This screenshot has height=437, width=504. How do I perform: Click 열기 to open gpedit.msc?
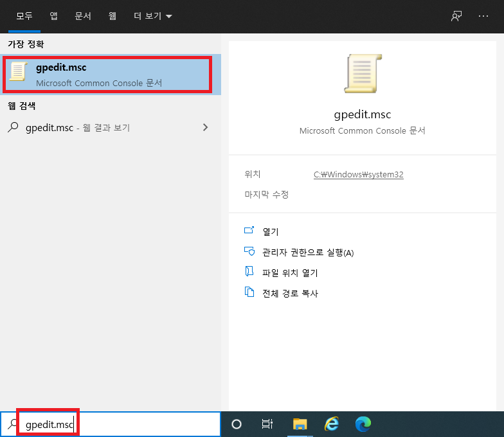point(270,231)
